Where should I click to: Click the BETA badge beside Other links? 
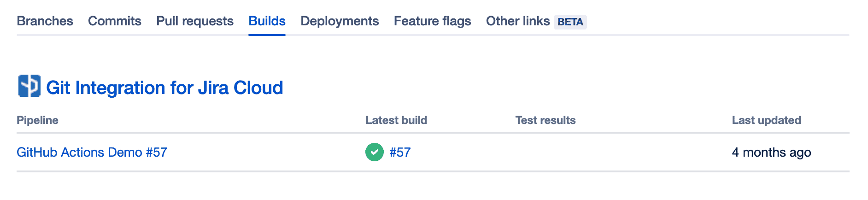[570, 22]
